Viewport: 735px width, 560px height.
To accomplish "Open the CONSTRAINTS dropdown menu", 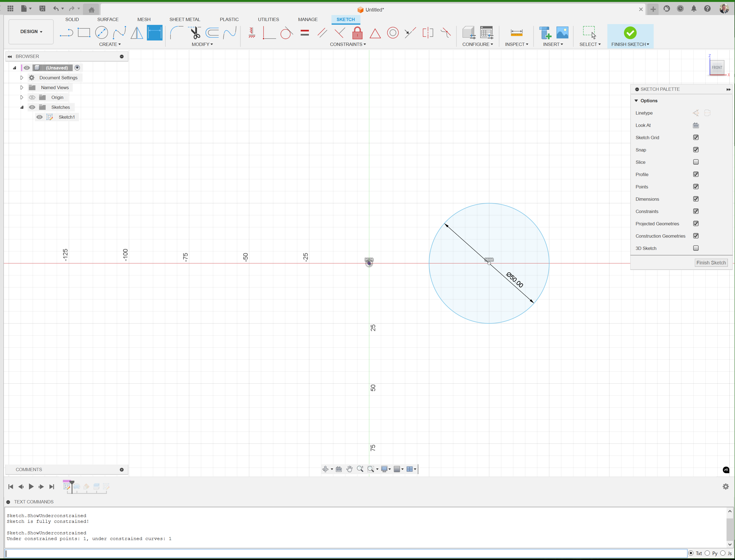I will pyautogui.click(x=348, y=44).
